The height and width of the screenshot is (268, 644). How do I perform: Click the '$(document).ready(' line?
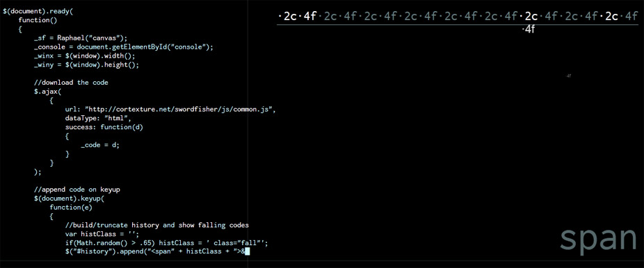pos(38,12)
